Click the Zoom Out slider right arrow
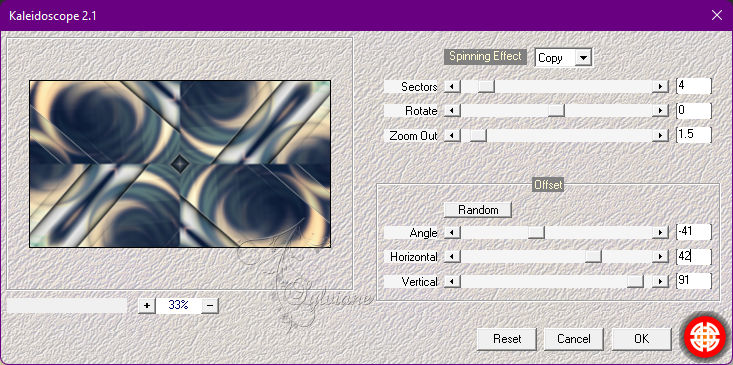Viewport: 733px width, 365px height. 660,136
